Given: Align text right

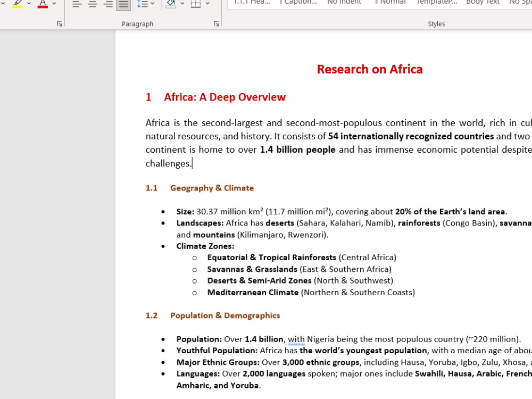Looking at the screenshot, I should pyautogui.click(x=108, y=4).
